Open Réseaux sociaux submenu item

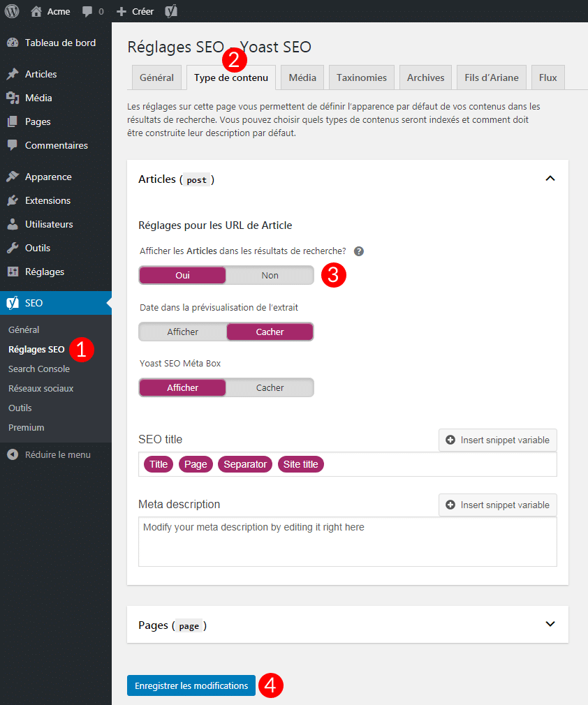[x=41, y=389]
